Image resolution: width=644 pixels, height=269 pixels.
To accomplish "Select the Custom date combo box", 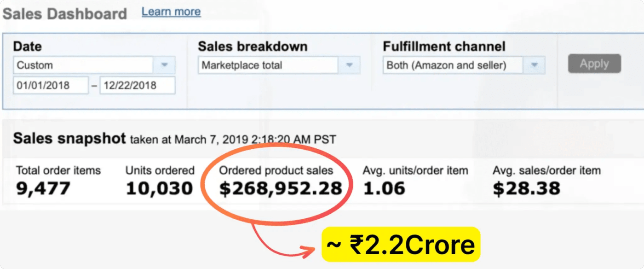I will [83, 65].
